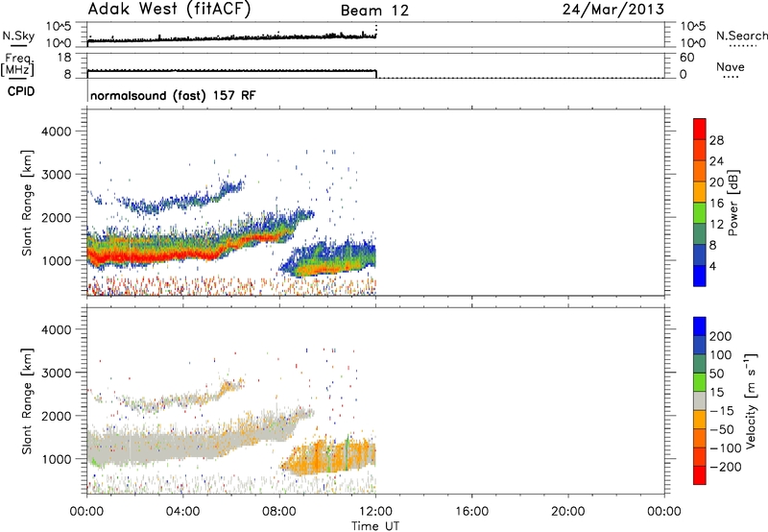The width and height of the screenshot is (768, 532).
Task: Click the red top segment of Power colorbar
Action: pyautogui.click(x=700, y=130)
